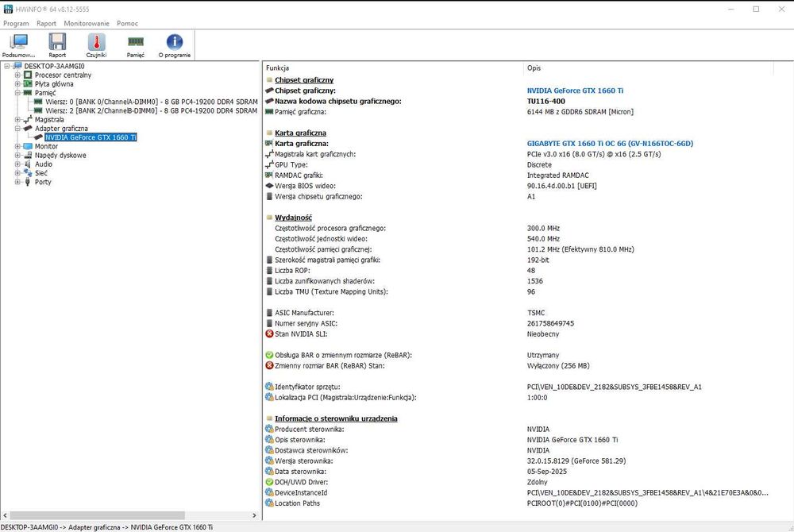The height and width of the screenshot is (532, 794).
Task: Expand the Audio tree node
Action: [17, 164]
